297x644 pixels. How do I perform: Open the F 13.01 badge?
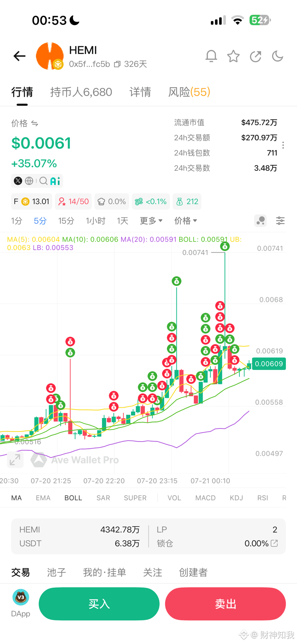(x=32, y=202)
